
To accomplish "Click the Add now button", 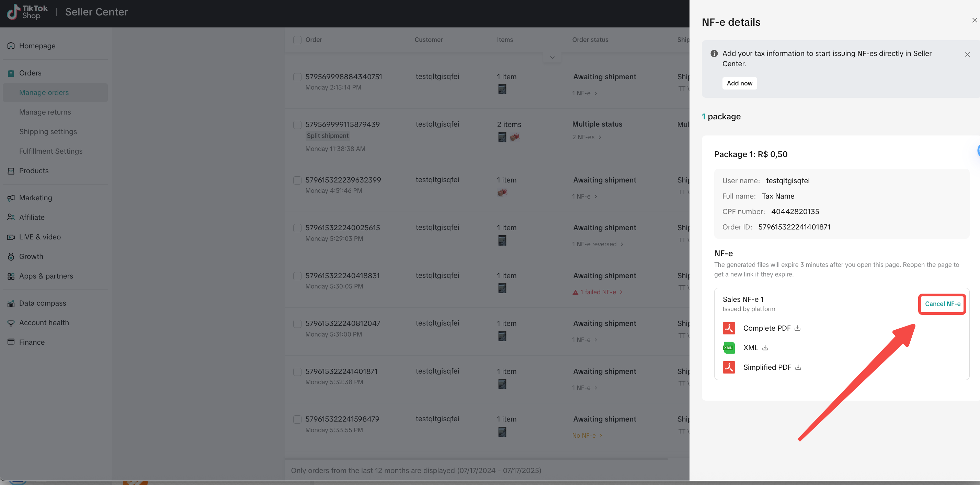I will (x=739, y=83).
